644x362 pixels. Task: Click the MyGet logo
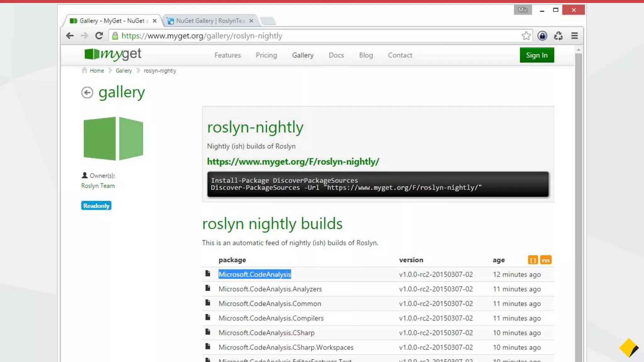113,54
